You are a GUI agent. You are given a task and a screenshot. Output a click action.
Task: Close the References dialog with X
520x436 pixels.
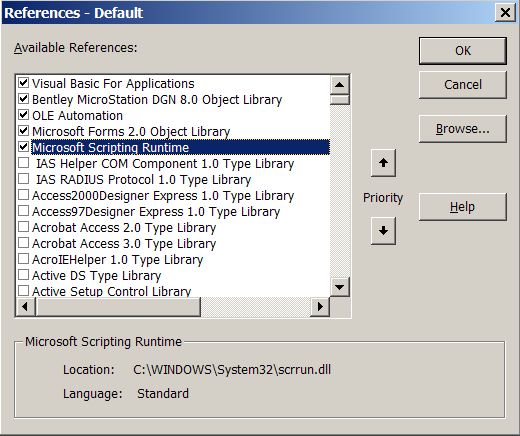click(x=505, y=12)
